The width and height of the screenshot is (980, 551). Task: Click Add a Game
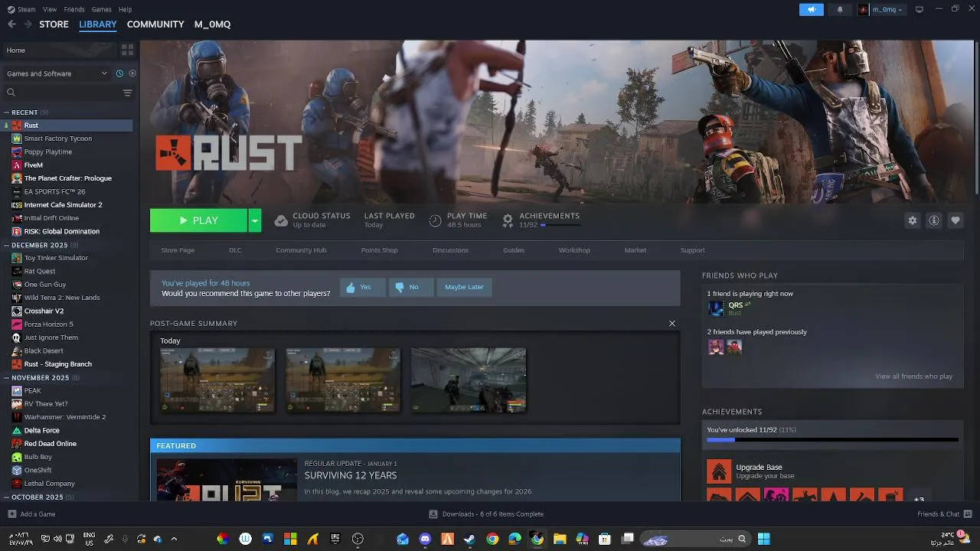[x=31, y=514]
